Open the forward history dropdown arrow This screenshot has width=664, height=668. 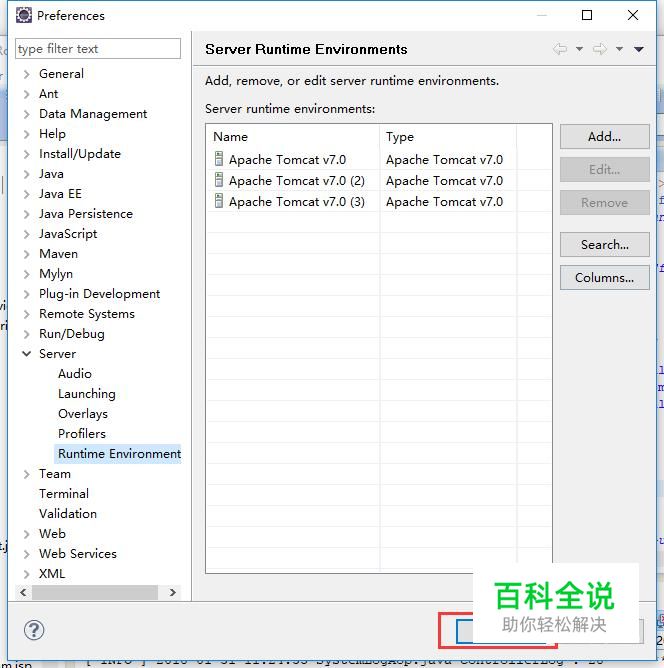(619, 49)
